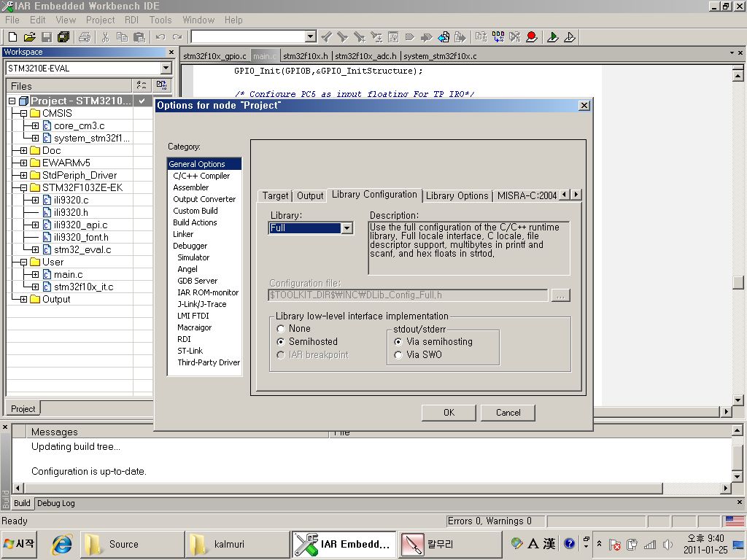747x560 pixels.
Task: Print the document via printer icon
Action: pyautogui.click(x=85, y=36)
